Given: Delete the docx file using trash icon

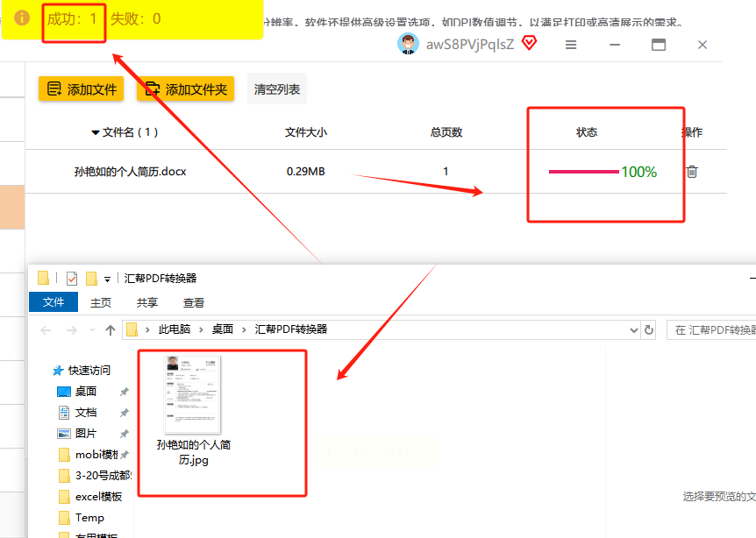Looking at the screenshot, I should point(692,172).
